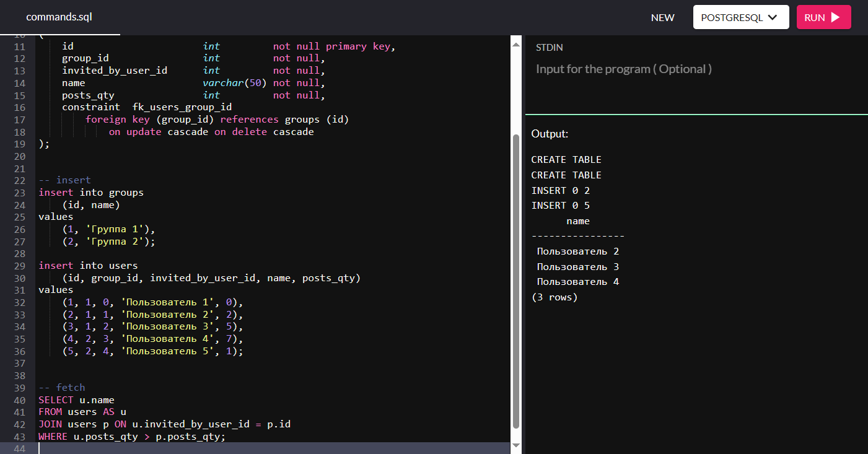Click output row 'Пользователь 3'
The image size is (868, 454).
[578, 267]
